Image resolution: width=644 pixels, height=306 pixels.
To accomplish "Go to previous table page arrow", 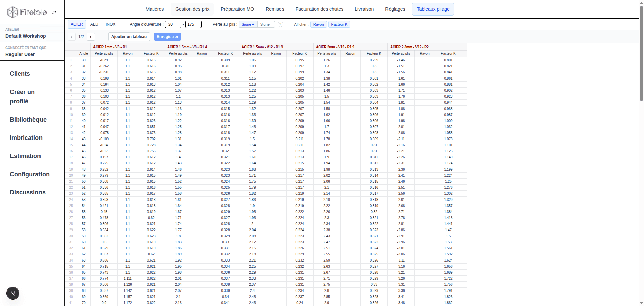I will [72, 37].
